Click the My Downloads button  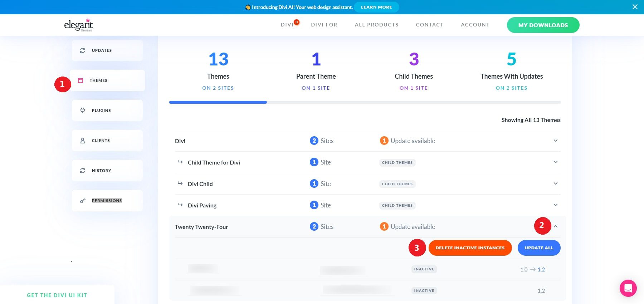[x=543, y=25]
